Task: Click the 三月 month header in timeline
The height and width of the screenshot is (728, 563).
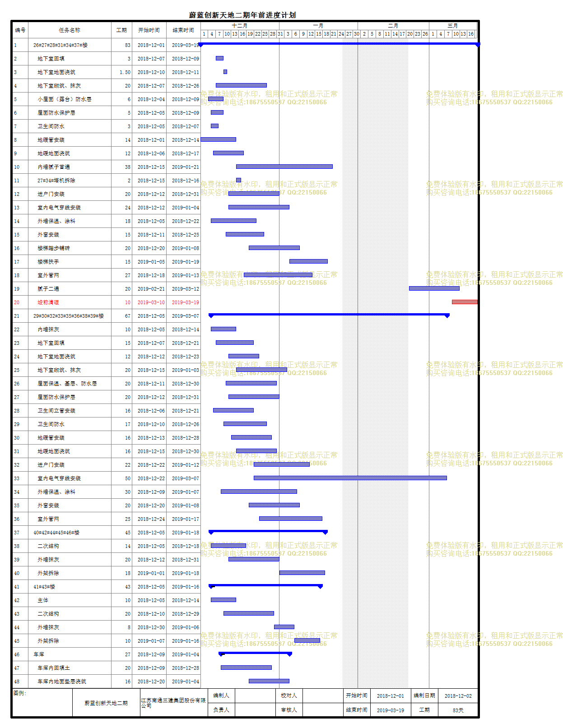Action: (x=453, y=26)
